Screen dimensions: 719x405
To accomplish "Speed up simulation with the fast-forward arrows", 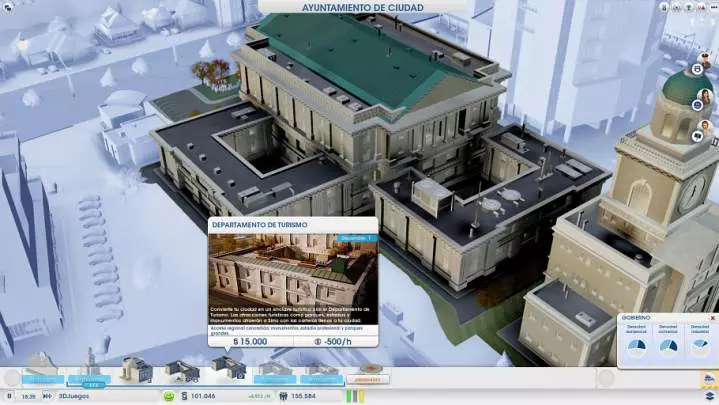I will tap(47, 396).
